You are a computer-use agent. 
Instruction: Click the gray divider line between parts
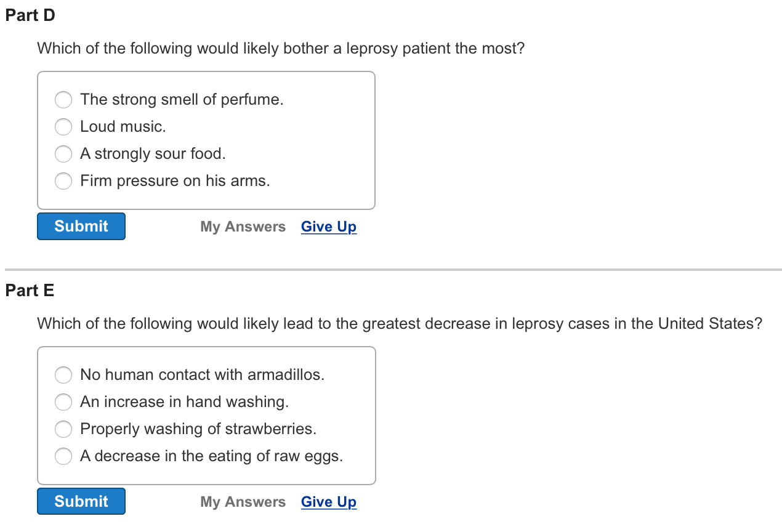393,270
